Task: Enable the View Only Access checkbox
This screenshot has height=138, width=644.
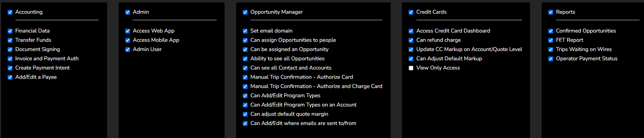Action: pos(411,68)
